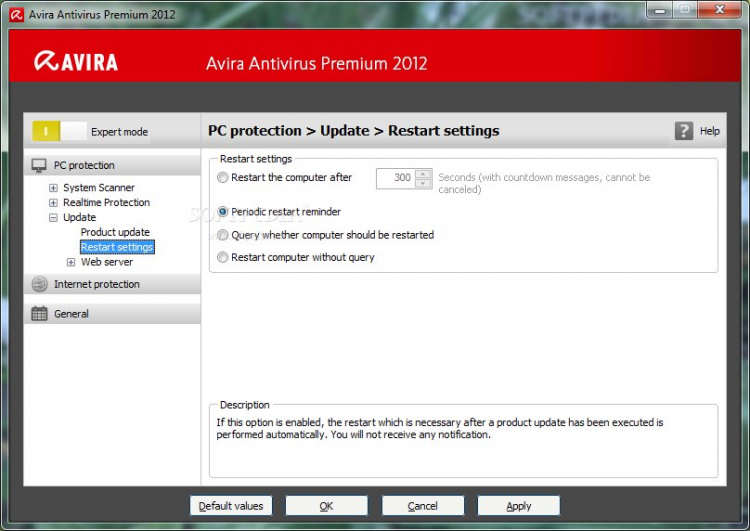Choose 'Query whether computer should be restarted'
Screen dimensions: 750x531
pyautogui.click(x=222, y=235)
